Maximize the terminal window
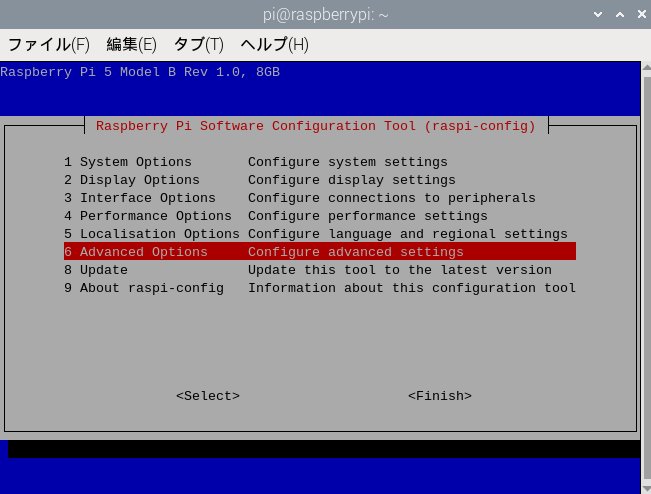 pos(620,15)
